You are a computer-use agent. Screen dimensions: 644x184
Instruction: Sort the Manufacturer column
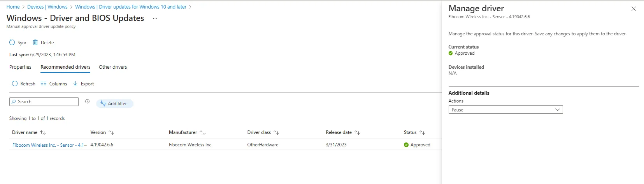(202, 133)
